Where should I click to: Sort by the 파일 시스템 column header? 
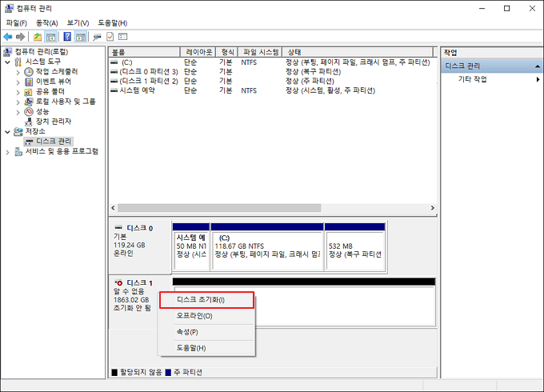[x=260, y=52]
